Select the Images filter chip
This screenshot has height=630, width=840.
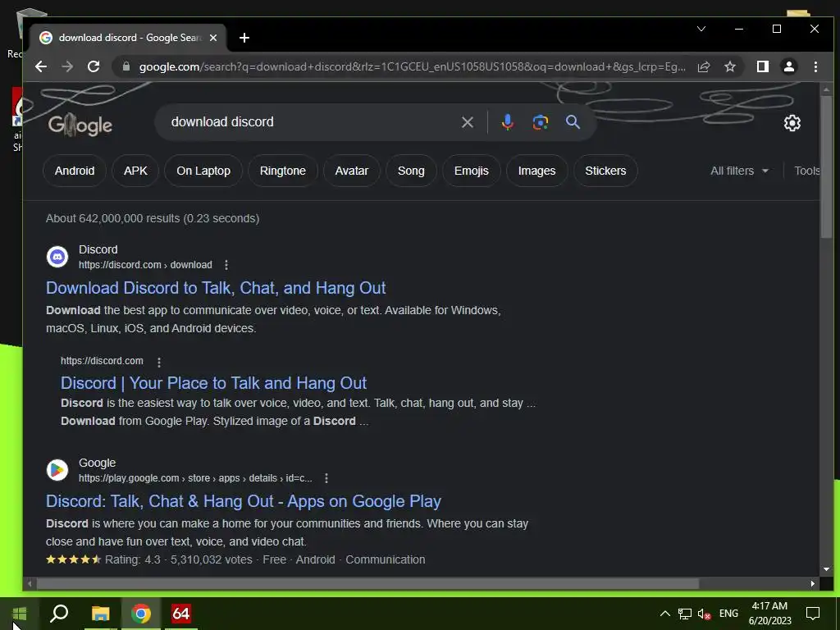536,171
